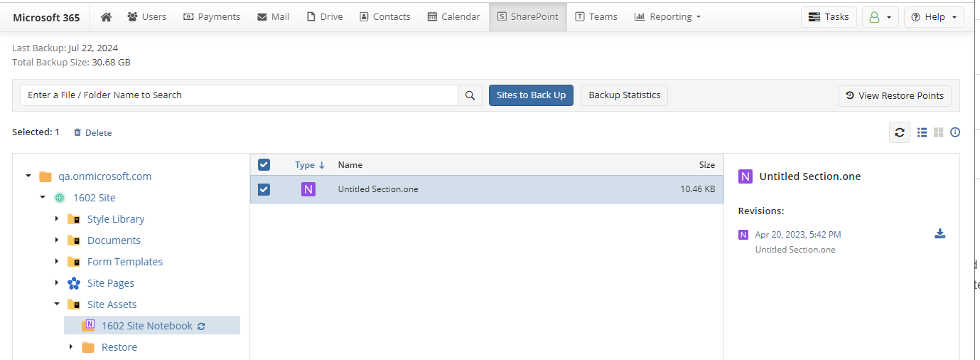Screen dimensions: 980x360
Task: Click OneNote icon next to revision date
Action: [x=743, y=235]
